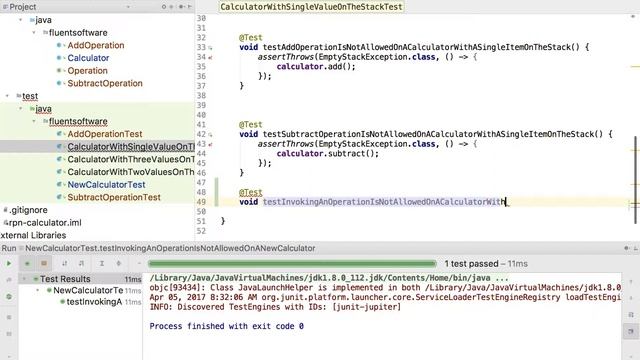This screenshot has width=640, height=360.
Task: Expand all test results toolbar icon
Action: pyautogui.click(x=102, y=264)
